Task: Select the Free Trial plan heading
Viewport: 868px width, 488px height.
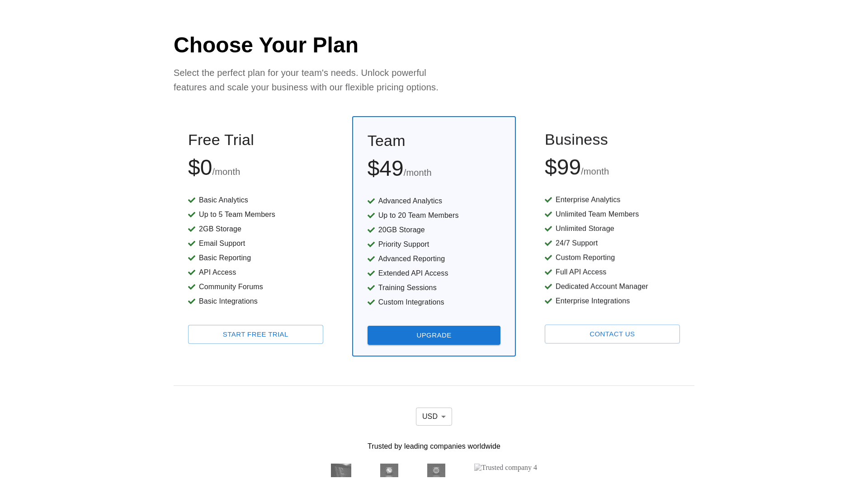Action: click(x=221, y=140)
